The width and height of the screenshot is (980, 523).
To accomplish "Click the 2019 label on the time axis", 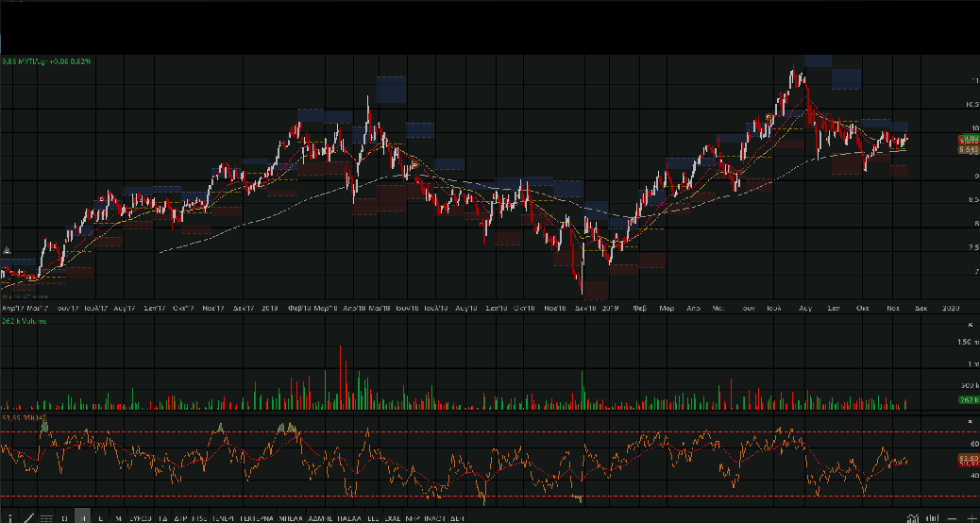I will click(610, 308).
